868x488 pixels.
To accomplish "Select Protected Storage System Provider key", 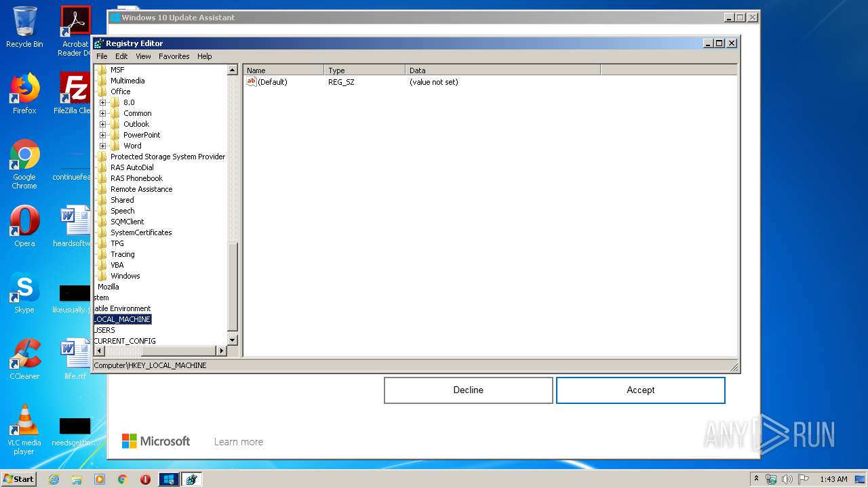I will click(167, 157).
